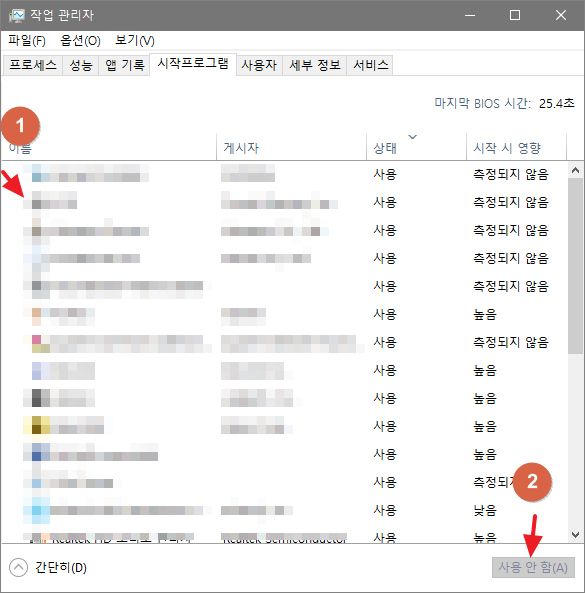585x593 pixels.
Task: Sort by the 상태 column header
Action: (x=416, y=147)
